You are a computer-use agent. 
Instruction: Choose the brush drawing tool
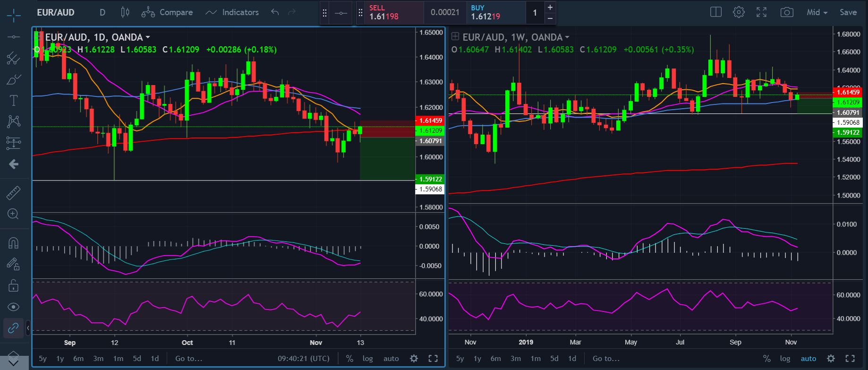coord(13,79)
